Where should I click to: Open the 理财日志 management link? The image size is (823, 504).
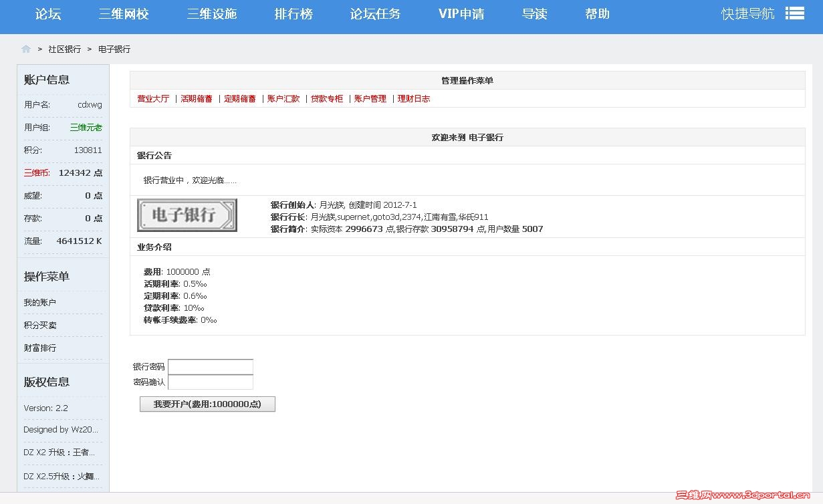pos(414,99)
